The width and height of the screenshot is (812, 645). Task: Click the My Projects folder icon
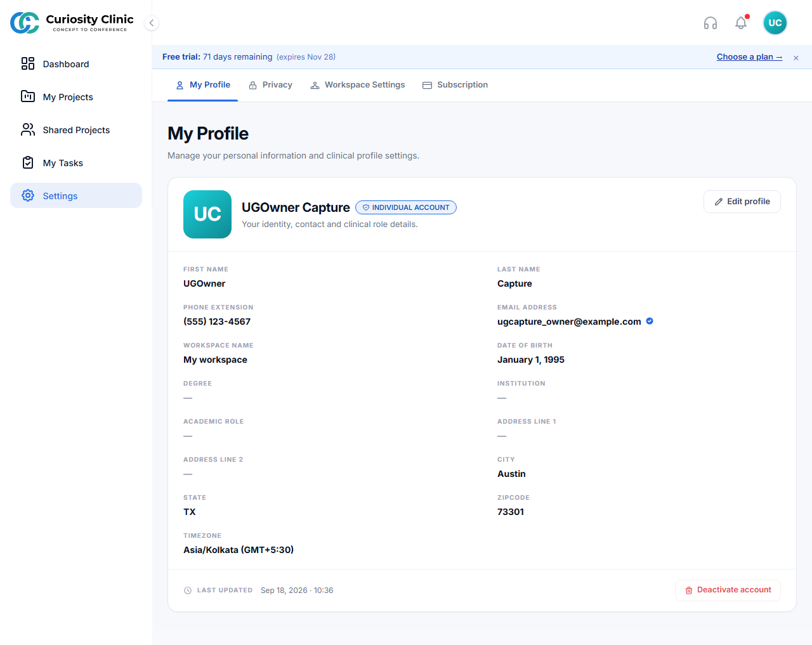pos(28,96)
